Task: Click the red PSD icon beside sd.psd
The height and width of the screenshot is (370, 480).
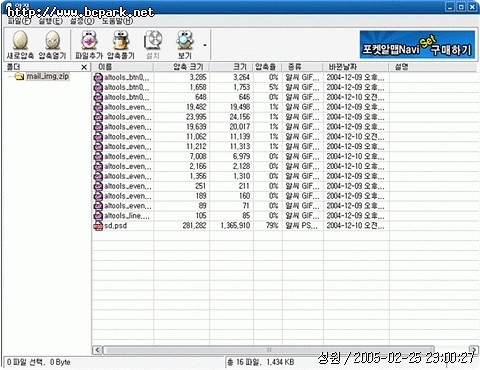Action: (98, 226)
